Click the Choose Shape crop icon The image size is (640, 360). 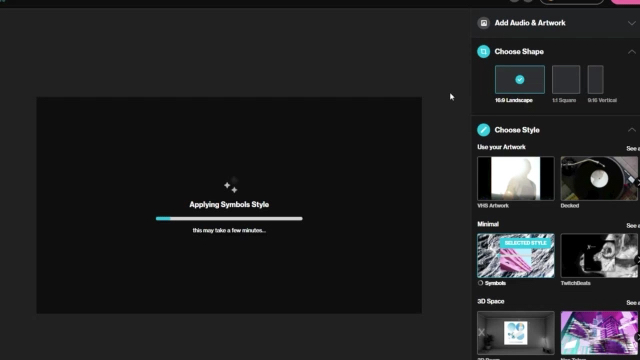[483, 51]
